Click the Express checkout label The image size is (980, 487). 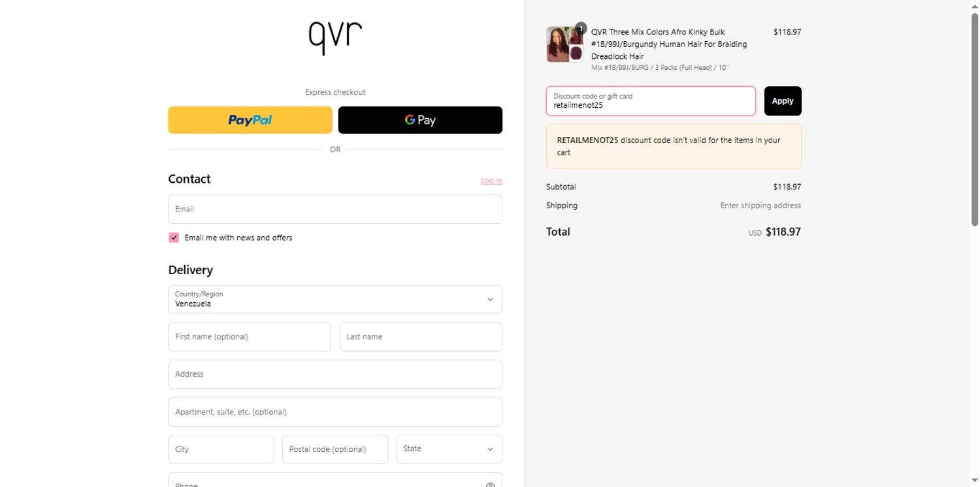(335, 93)
